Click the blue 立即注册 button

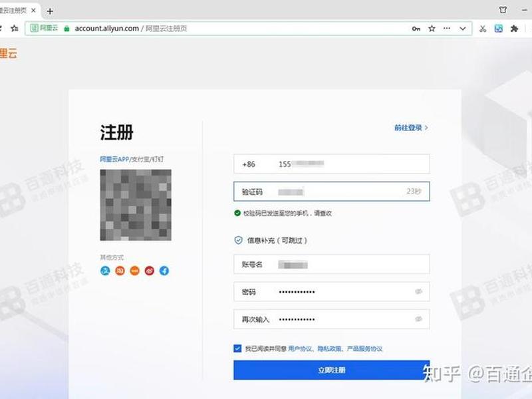tap(331, 370)
